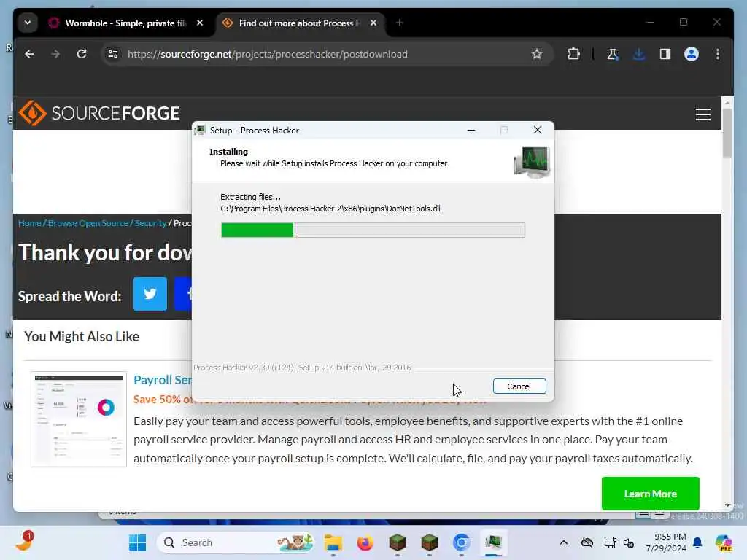The width and height of the screenshot is (747, 560).
Task: Open the notification bell icon
Action: coord(697,542)
